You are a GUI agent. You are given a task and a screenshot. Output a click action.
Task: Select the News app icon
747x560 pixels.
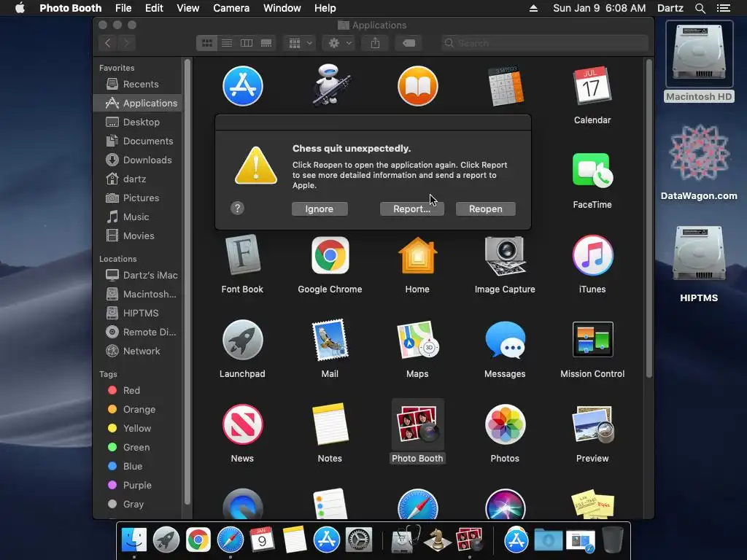pyautogui.click(x=242, y=424)
